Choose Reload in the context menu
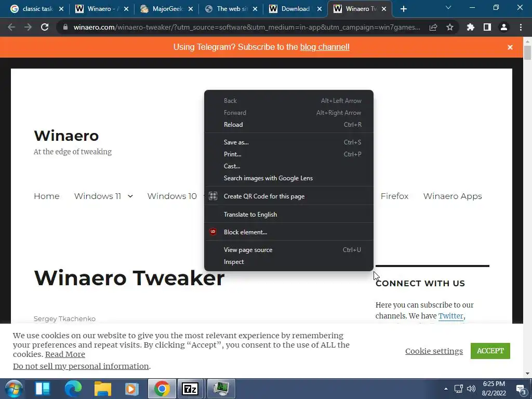This screenshot has height=399, width=532. (289, 125)
